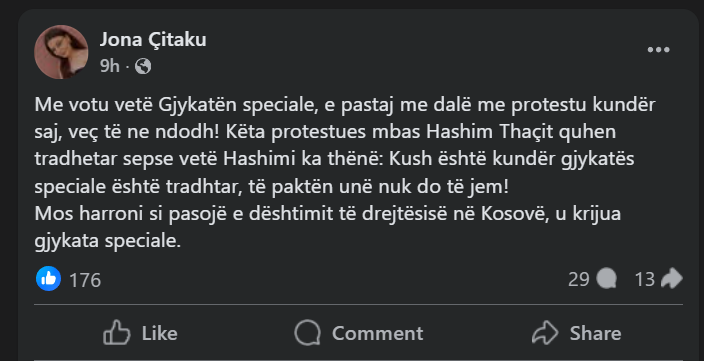This screenshot has height=361, width=704.
Task: Click the arrow icon in Share button
Action: pos(545,333)
